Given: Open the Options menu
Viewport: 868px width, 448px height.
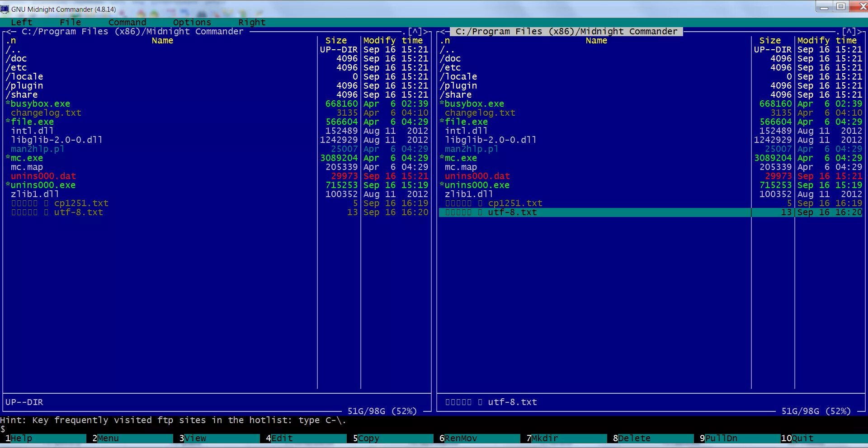Looking at the screenshot, I should pyautogui.click(x=192, y=23).
